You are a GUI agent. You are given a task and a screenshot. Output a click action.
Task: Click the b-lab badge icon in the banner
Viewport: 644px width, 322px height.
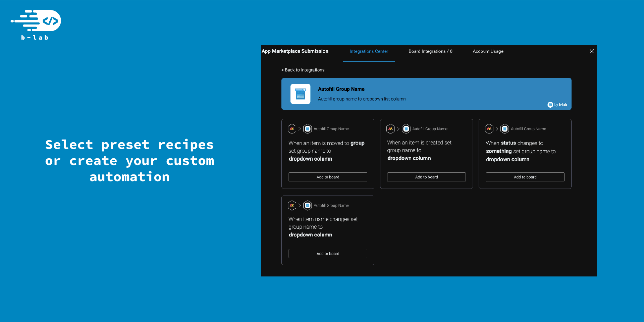point(550,105)
